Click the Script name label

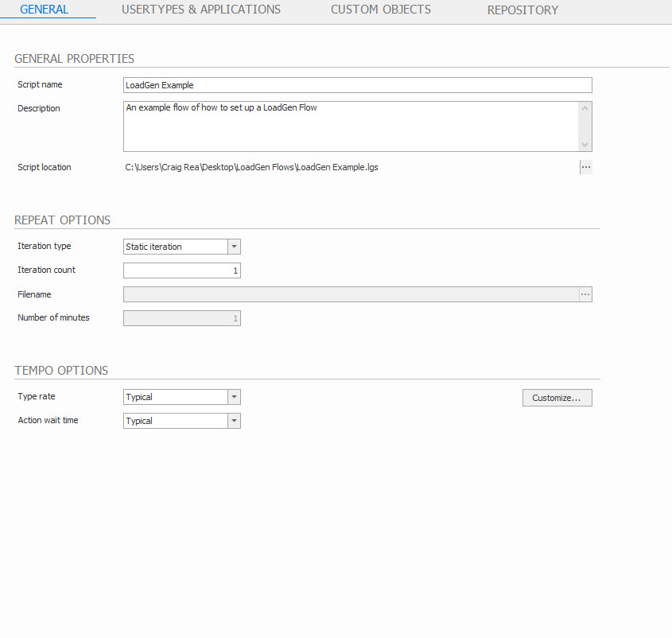point(40,84)
